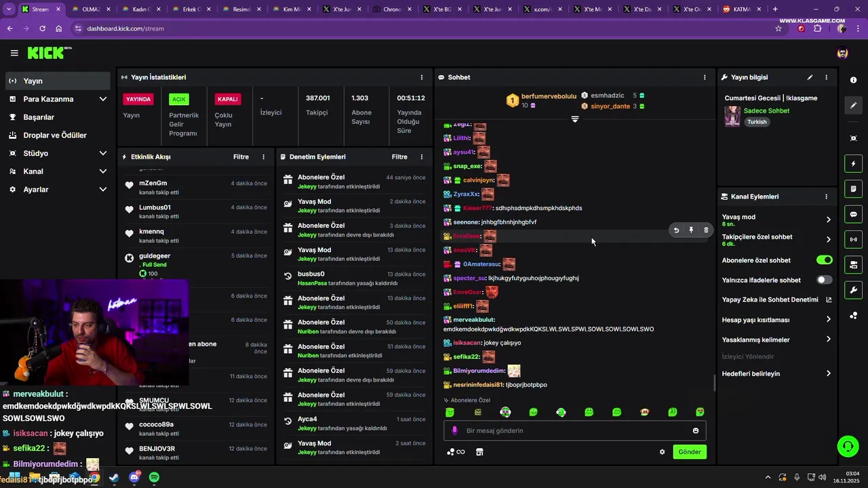The height and width of the screenshot is (488, 868).
Task: Open the info icon in the right rail
Action: [853, 80]
